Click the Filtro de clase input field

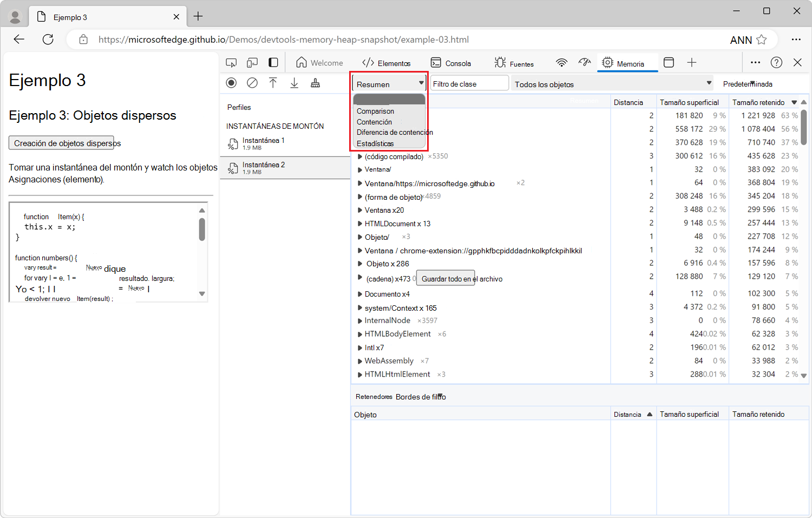pos(469,84)
